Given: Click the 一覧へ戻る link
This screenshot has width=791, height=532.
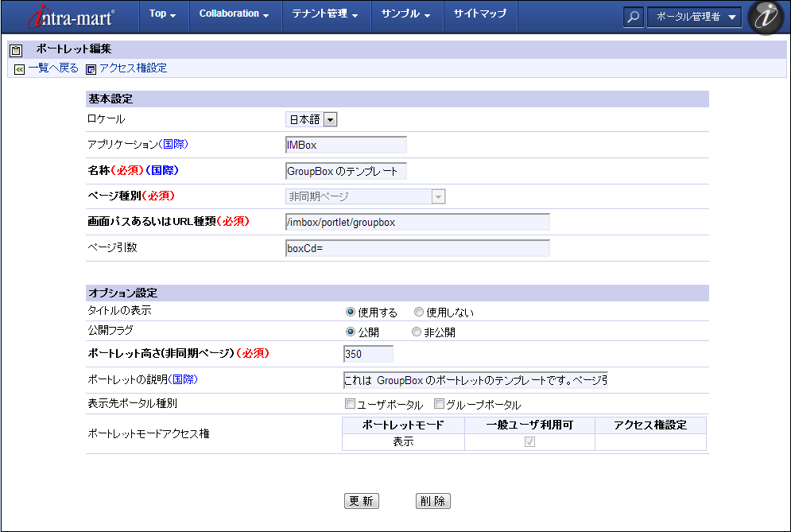Looking at the screenshot, I should point(53,68).
